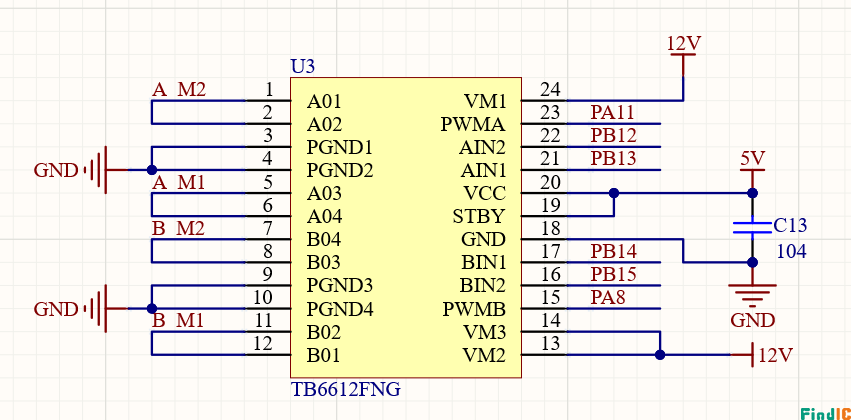Click the VM3 pin name

(485, 332)
